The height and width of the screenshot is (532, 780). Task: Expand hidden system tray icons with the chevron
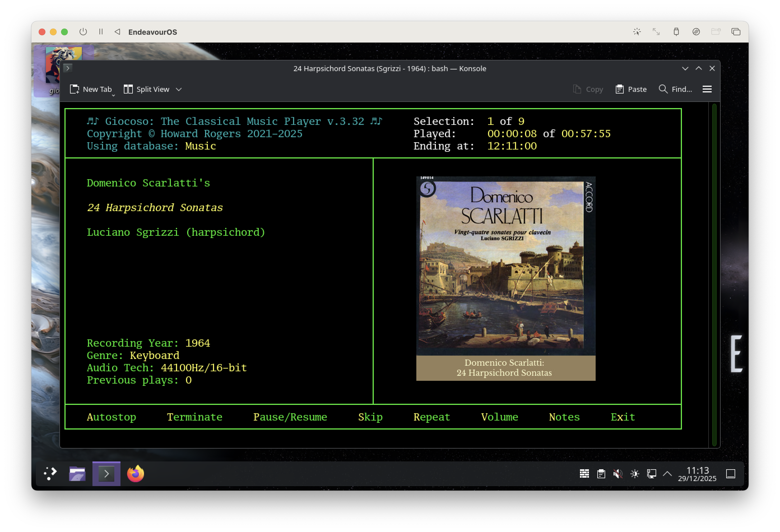click(667, 474)
